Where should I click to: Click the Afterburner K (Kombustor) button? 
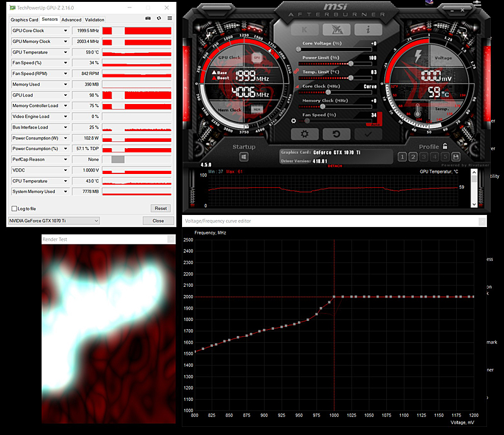coord(304,30)
